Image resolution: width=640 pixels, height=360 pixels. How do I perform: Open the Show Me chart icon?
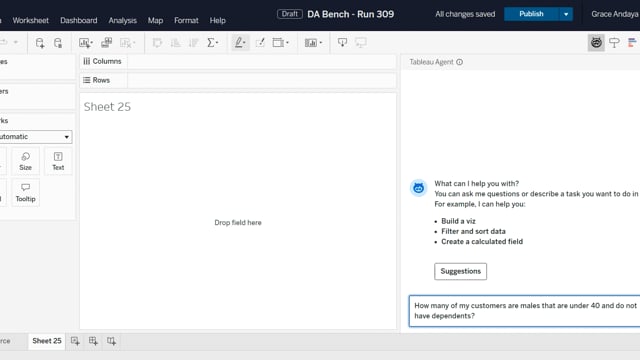tap(632, 42)
